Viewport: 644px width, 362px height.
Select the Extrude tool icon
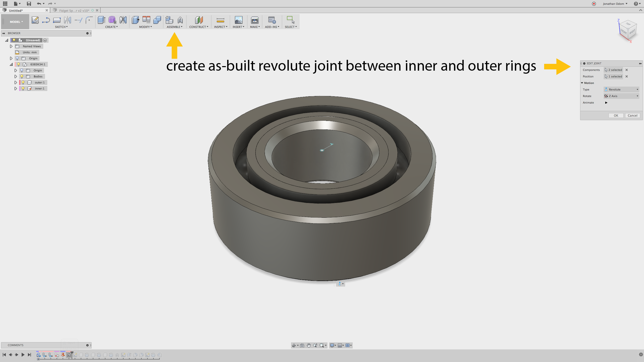101,20
